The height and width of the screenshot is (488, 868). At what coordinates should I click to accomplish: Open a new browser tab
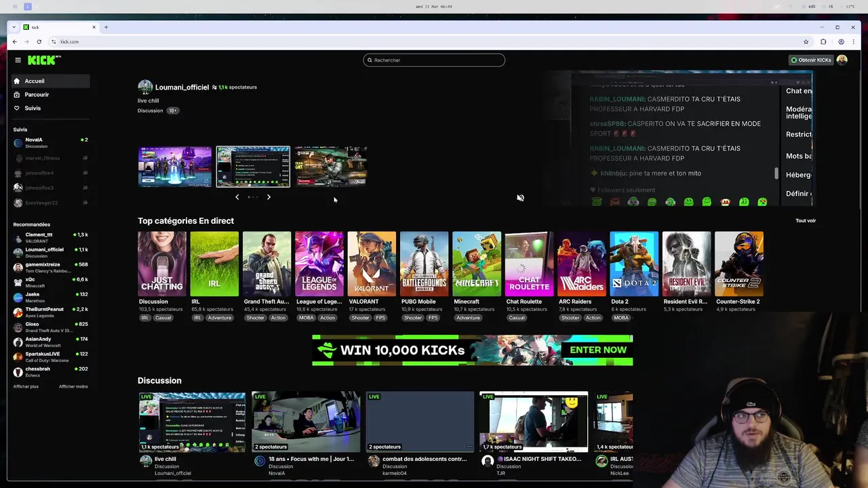106,27
